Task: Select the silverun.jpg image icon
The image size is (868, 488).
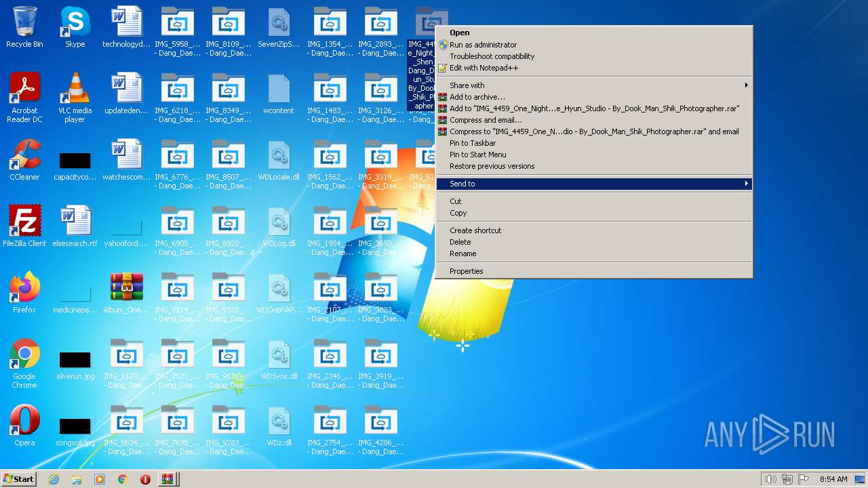Action: pyautogui.click(x=75, y=363)
